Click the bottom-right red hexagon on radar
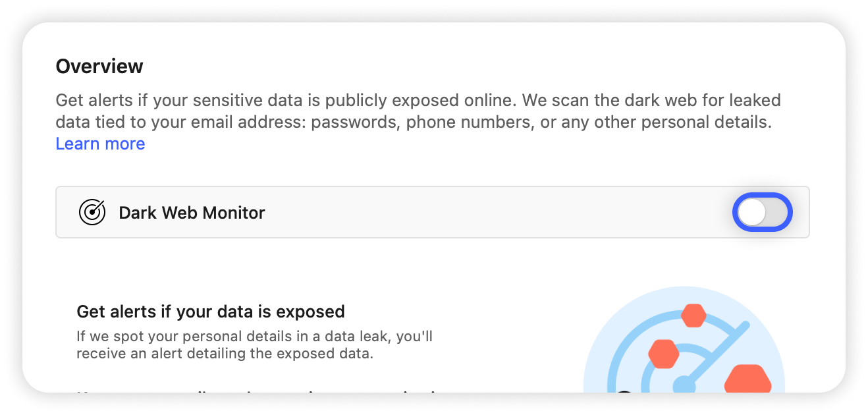The image size is (868, 415). [x=747, y=380]
